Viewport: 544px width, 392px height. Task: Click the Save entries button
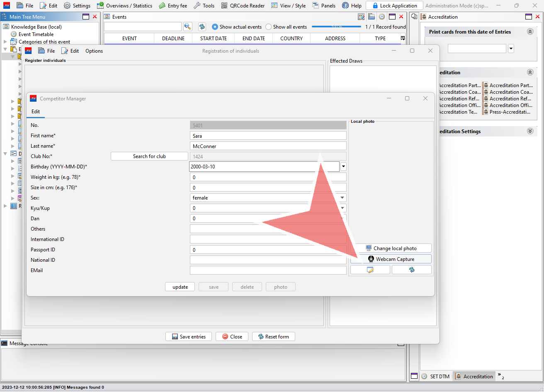(x=188, y=336)
